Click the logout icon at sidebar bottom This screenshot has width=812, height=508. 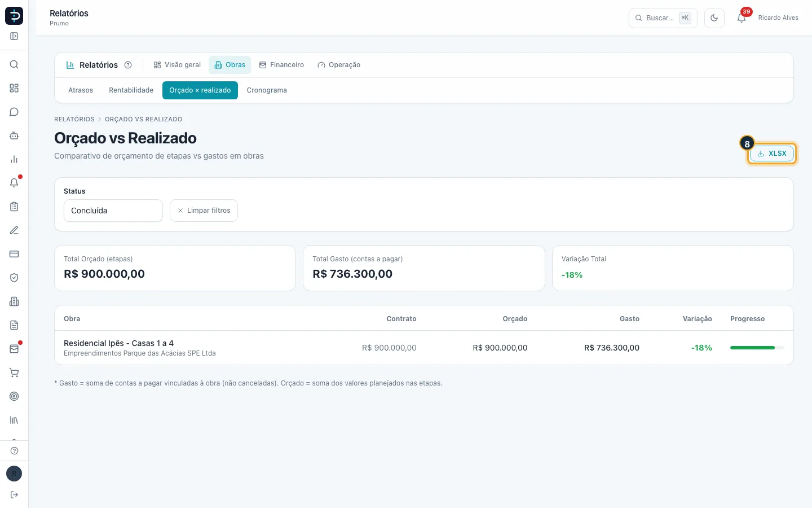tap(14, 495)
